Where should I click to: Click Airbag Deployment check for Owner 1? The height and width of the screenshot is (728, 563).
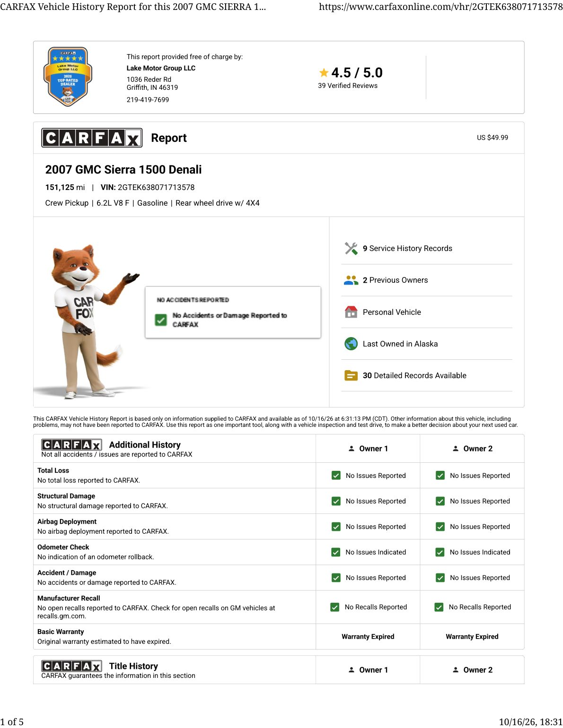(336, 527)
